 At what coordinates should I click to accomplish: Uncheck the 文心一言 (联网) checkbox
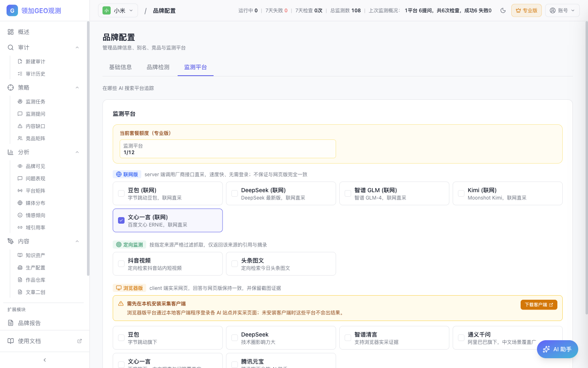pyautogui.click(x=121, y=220)
